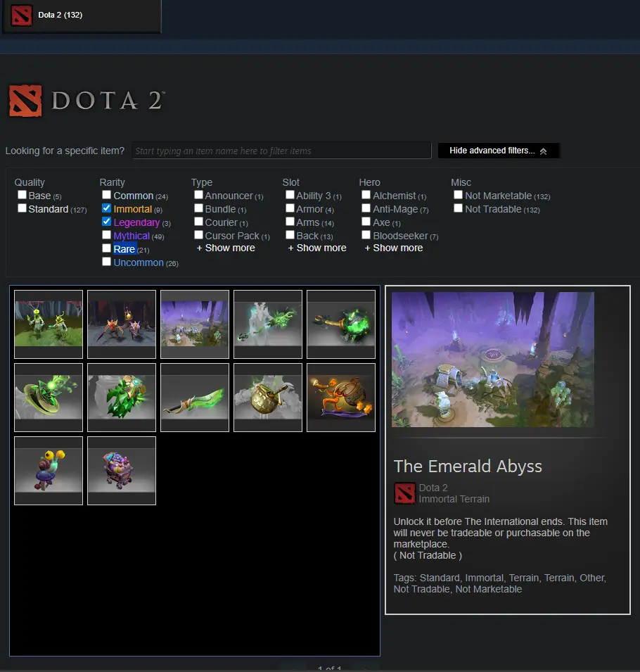Image resolution: width=640 pixels, height=672 pixels.
Task: Click the Tags line in item details
Action: [x=500, y=583]
